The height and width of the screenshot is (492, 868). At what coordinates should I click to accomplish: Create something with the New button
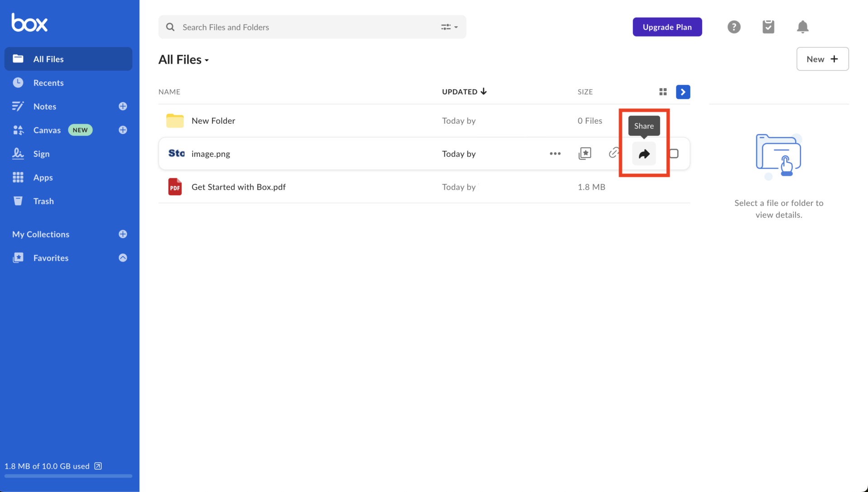(822, 59)
